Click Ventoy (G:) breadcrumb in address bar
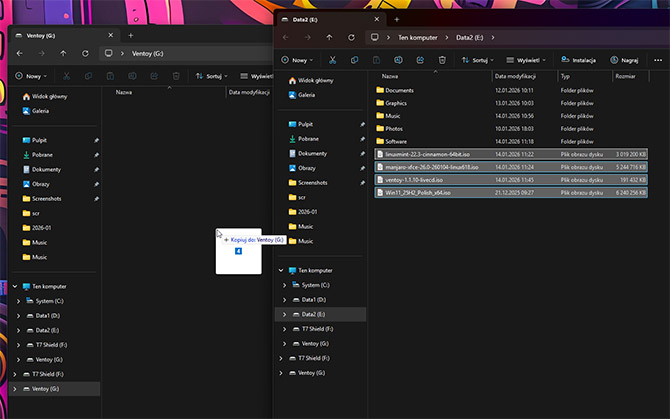 pyautogui.click(x=147, y=53)
